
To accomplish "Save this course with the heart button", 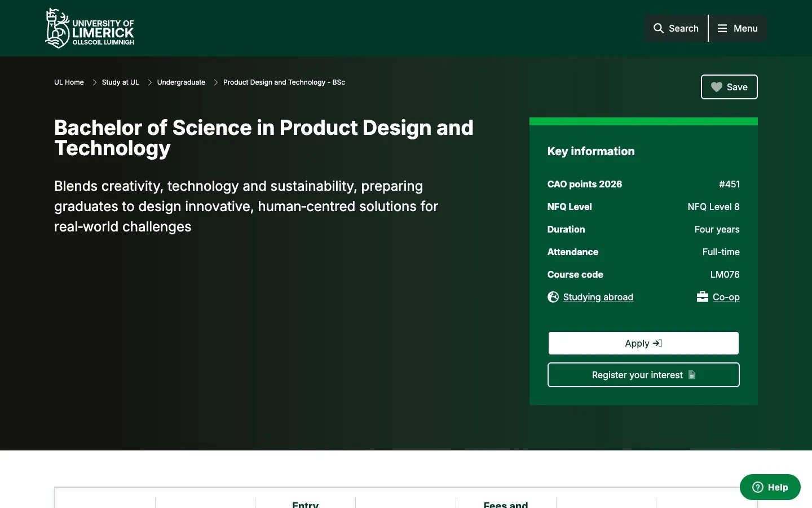I will pos(729,87).
